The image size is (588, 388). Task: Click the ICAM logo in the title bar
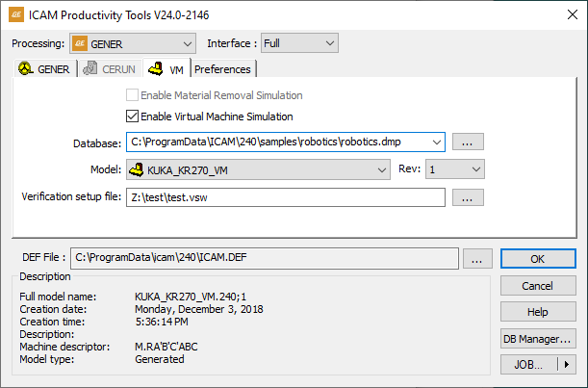pos(16,15)
